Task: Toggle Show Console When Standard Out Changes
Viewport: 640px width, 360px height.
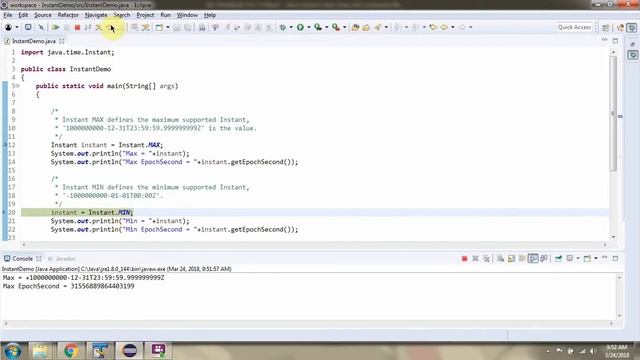Action: pos(533,258)
